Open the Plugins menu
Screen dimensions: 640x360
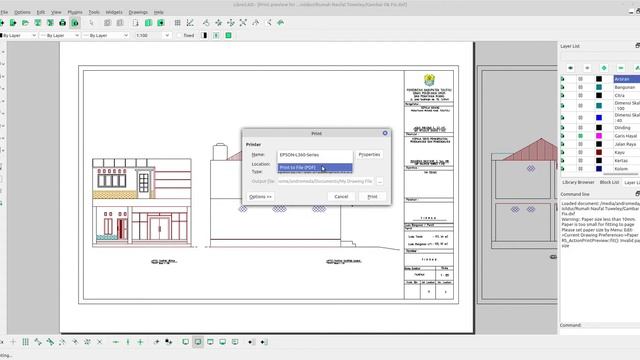click(75, 12)
